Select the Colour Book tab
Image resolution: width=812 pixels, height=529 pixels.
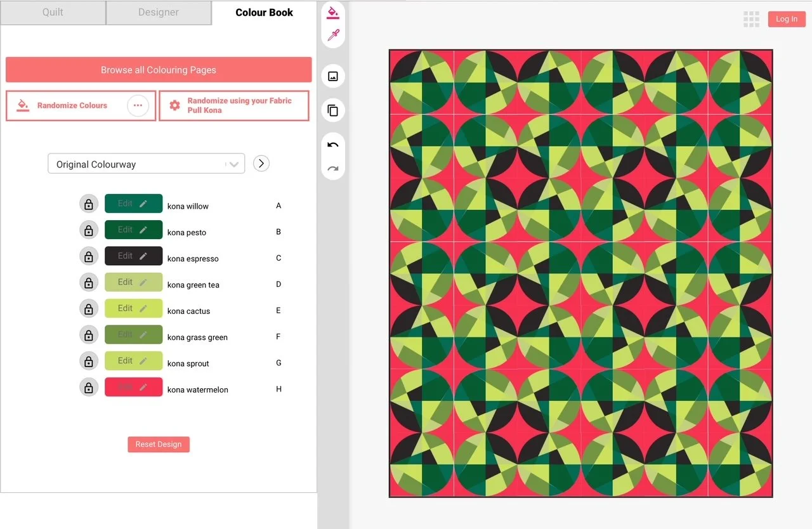tap(264, 13)
